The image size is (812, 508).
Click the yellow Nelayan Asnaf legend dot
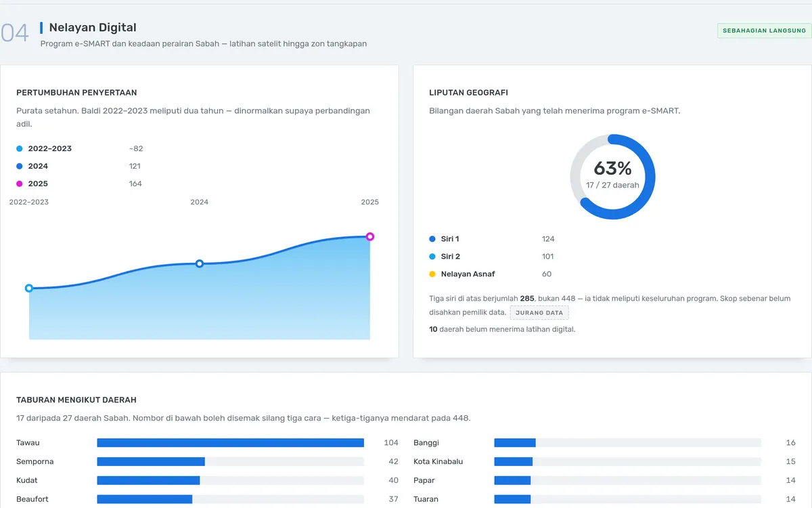432,274
